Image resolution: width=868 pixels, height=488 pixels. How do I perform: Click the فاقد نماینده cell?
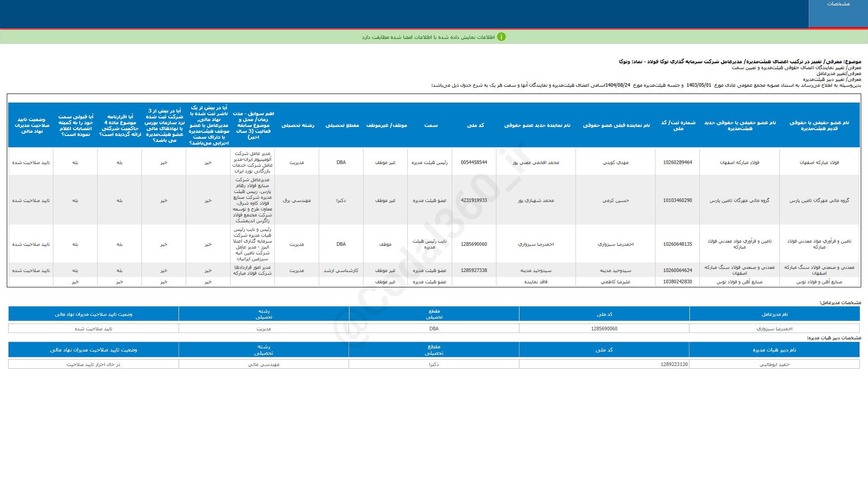click(x=536, y=282)
